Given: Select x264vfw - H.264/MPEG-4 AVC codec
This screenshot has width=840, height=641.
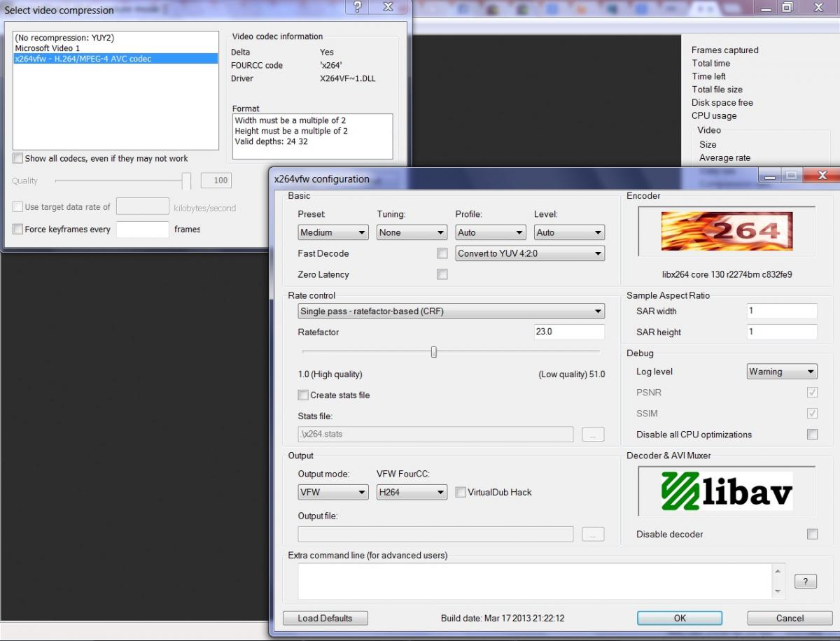Looking at the screenshot, I should pos(115,59).
